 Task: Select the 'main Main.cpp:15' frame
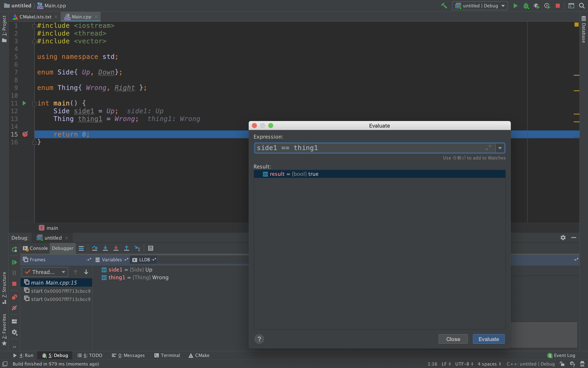[x=56, y=283]
